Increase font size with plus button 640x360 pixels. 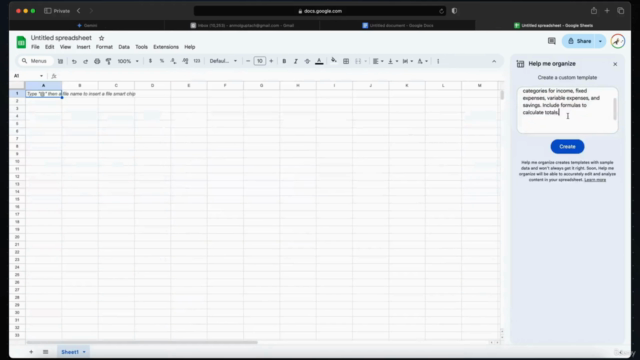(271, 61)
